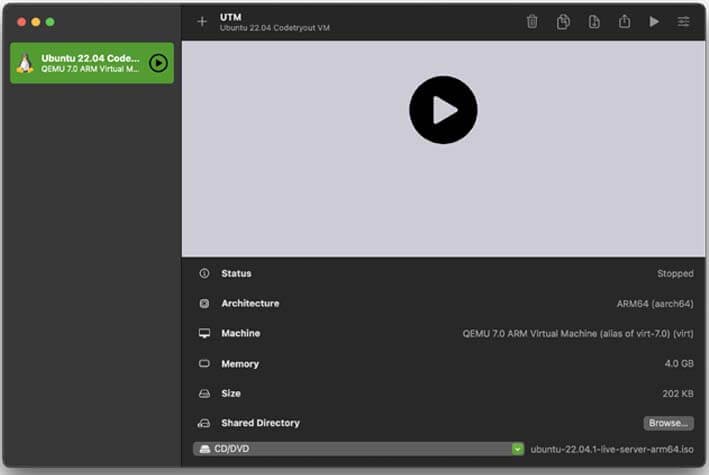Close the UTM window with the red button
The image size is (709, 475).
click(x=21, y=22)
